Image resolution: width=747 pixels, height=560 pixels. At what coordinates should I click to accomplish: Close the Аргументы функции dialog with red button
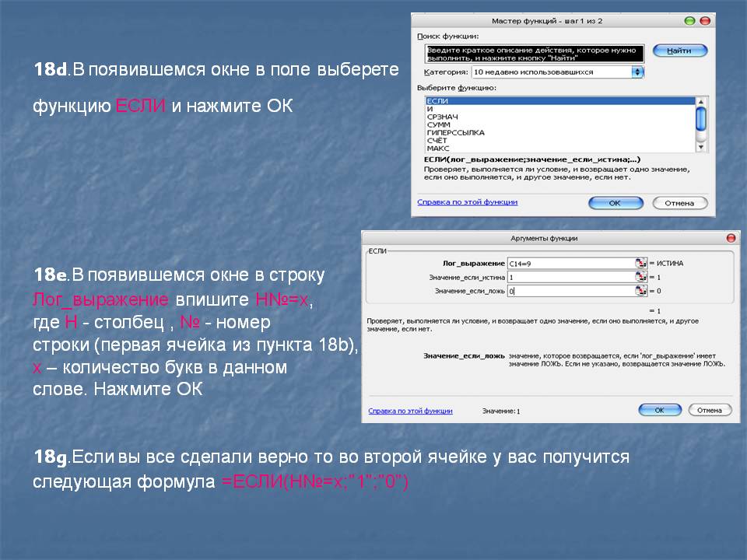731,238
